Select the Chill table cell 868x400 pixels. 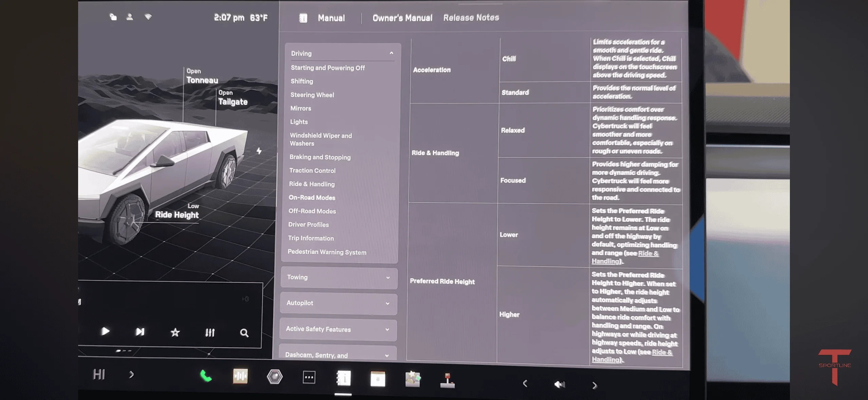click(x=545, y=59)
